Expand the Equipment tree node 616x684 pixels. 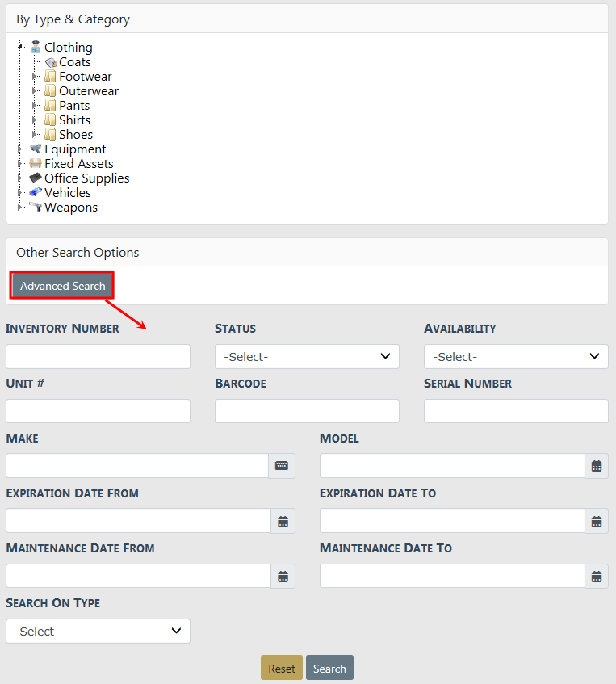pos(20,149)
